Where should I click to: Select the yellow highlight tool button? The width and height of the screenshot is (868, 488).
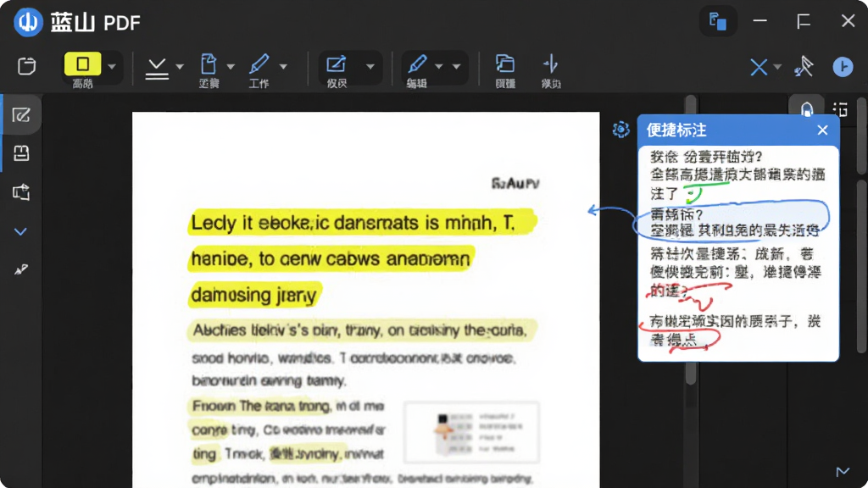(x=82, y=64)
